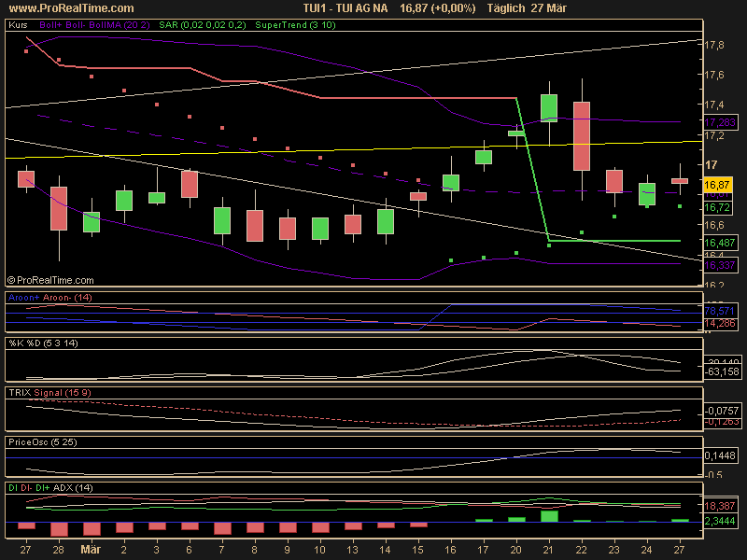Click the Mär month marker on date axis
Screen dimensions: 747x560
click(x=91, y=550)
